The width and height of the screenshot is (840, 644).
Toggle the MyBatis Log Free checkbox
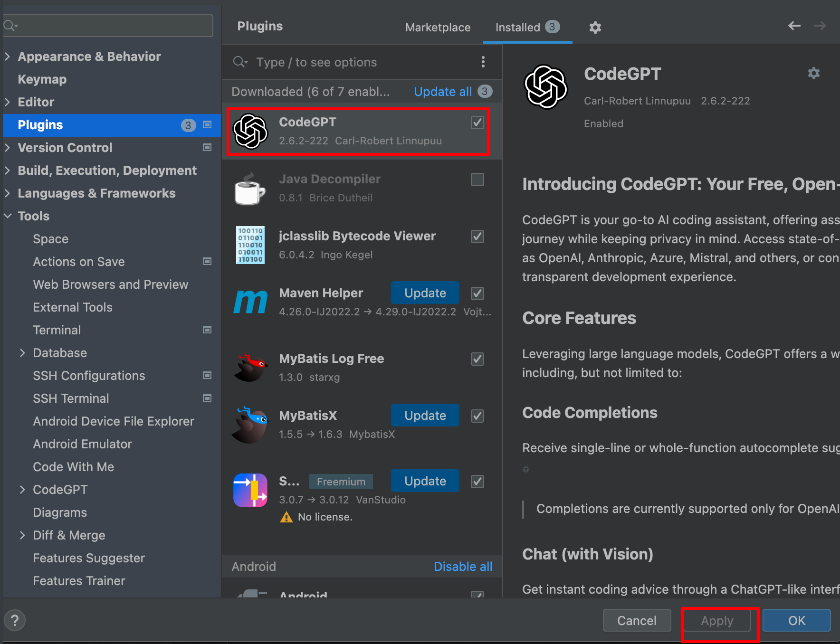[x=477, y=359]
